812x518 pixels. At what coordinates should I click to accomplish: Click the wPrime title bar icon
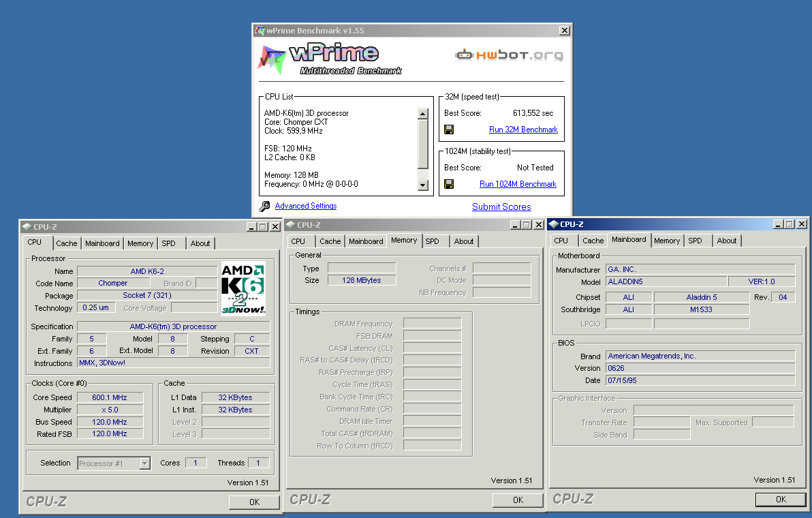coord(260,31)
